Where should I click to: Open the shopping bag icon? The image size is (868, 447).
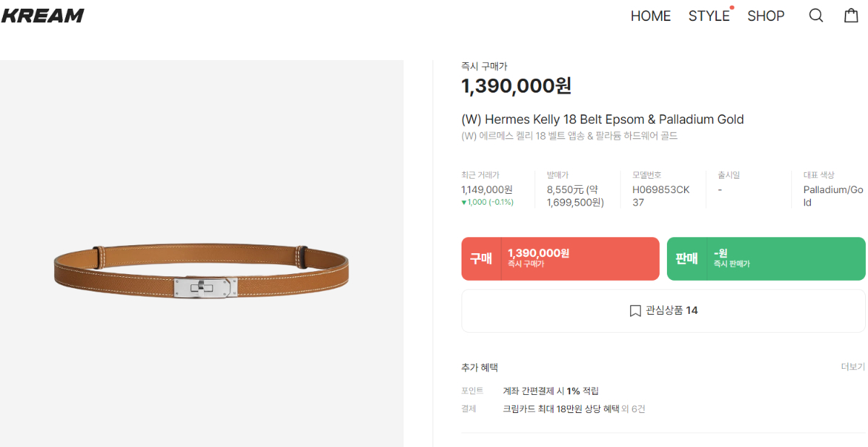click(x=851, y=15)
